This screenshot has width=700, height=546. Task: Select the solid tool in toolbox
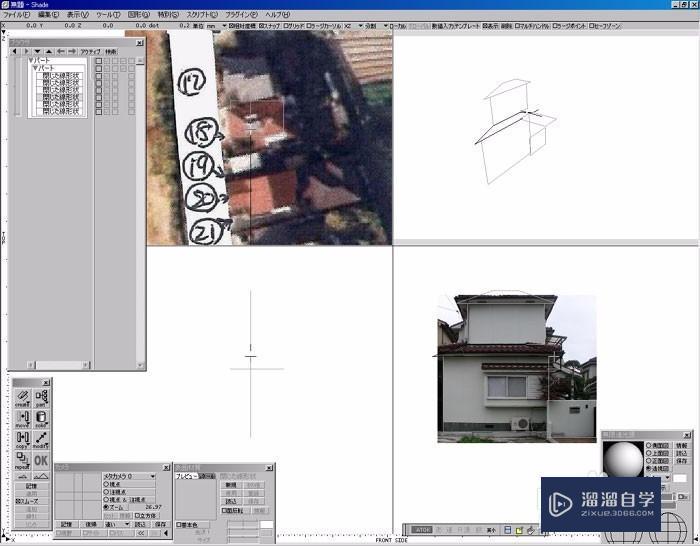point(41,419)
